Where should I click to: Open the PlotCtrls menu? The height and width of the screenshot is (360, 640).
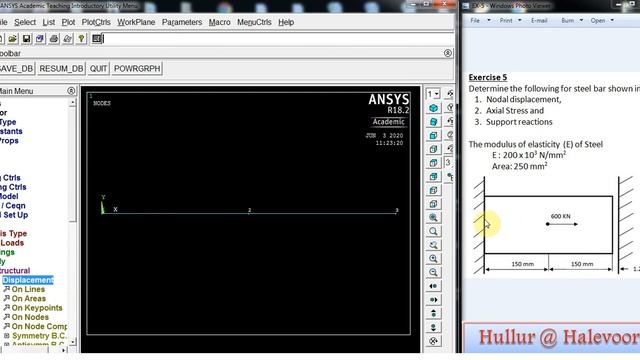[96, 22]
